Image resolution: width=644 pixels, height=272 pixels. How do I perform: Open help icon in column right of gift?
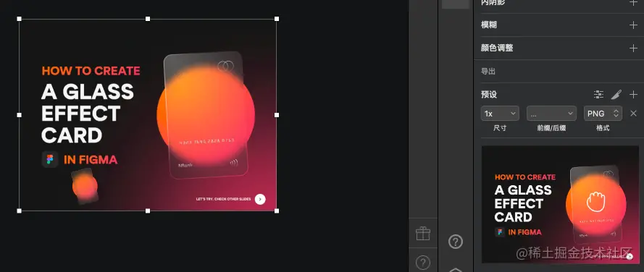point(456,242)
